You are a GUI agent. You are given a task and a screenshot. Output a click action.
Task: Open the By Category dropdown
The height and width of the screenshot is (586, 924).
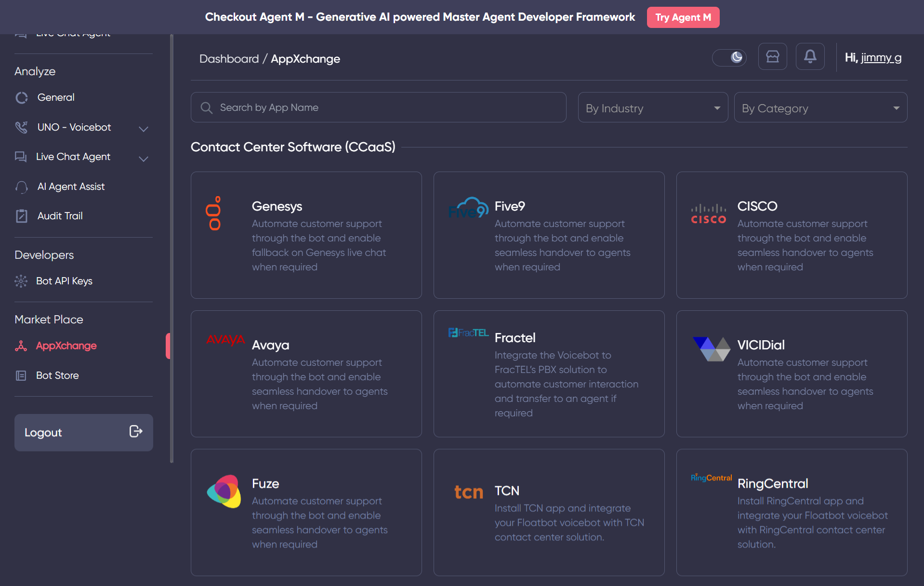pos(820,107)
